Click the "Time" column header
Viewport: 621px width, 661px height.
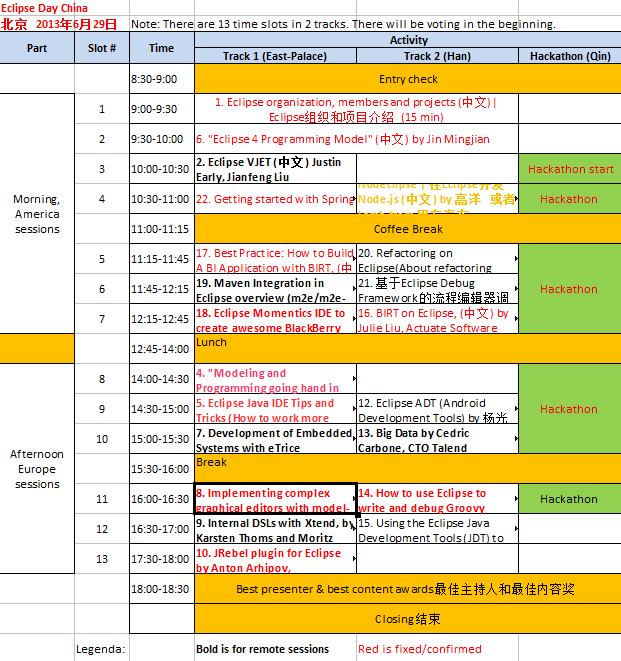(161, 48)
